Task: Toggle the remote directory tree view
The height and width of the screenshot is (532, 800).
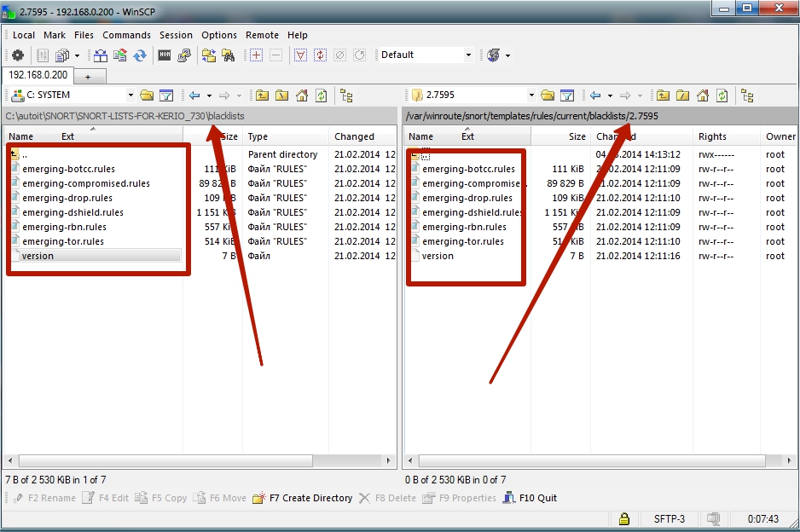Action: 747,95
